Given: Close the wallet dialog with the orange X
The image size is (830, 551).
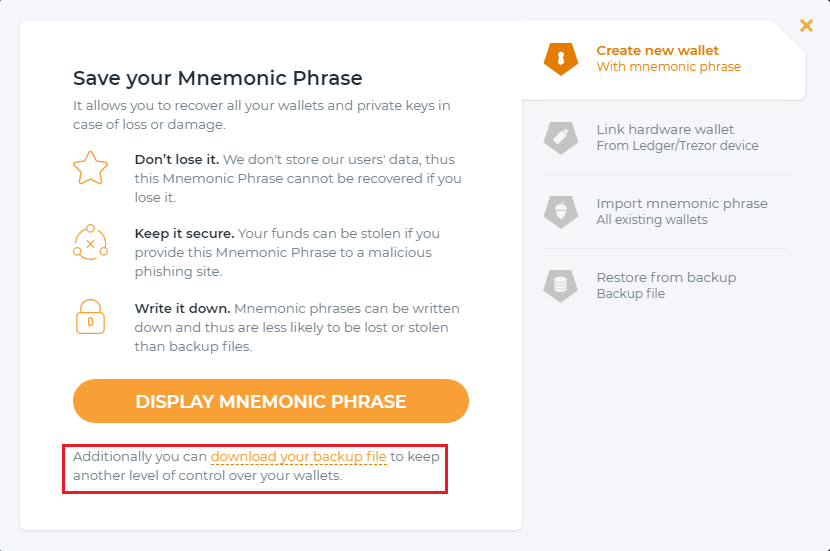Looking at the screenshot, I should [806, 26].
